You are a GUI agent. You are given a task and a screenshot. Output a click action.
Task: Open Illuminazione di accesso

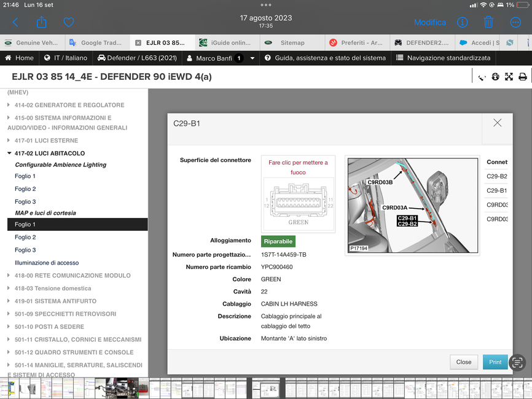click(x=47, y=263)
